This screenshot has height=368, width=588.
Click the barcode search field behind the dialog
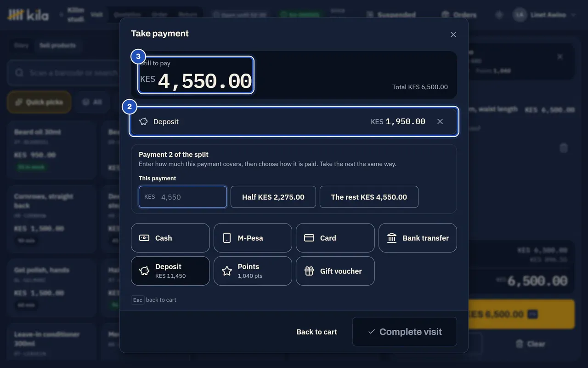(64, 73)
